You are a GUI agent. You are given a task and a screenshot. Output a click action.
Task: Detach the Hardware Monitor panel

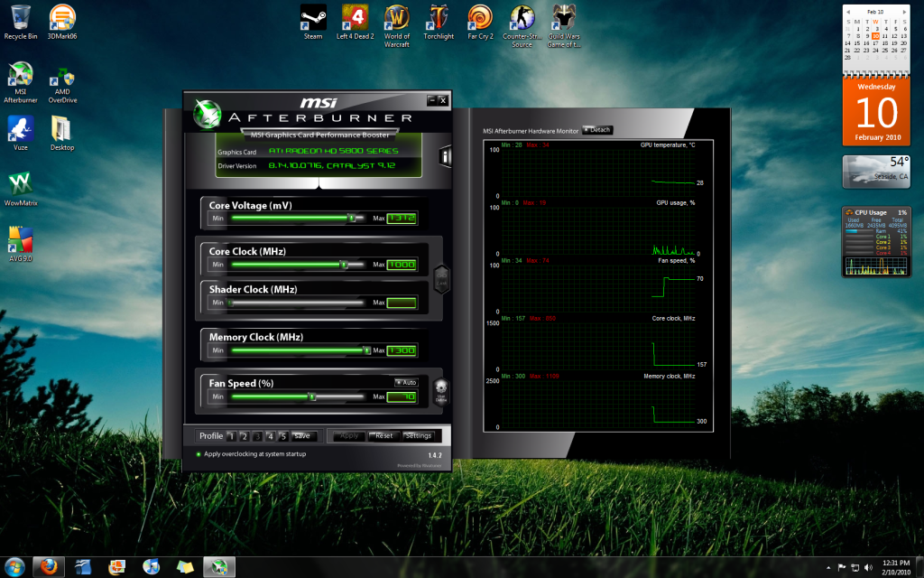click(x=597, y=130)
